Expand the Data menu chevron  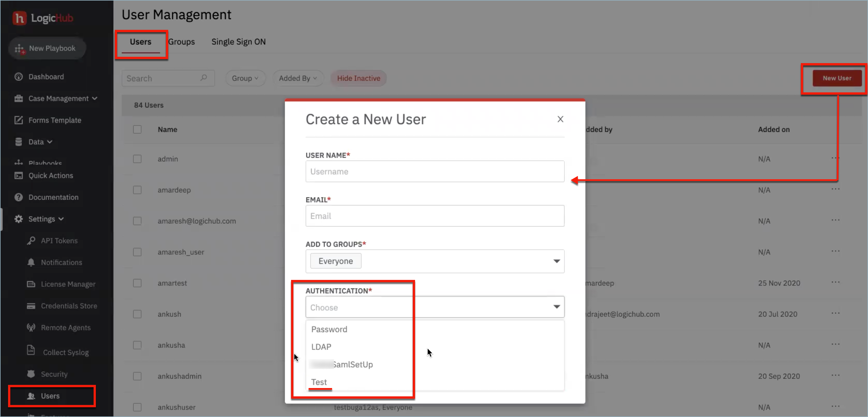(x=50, y=142)
